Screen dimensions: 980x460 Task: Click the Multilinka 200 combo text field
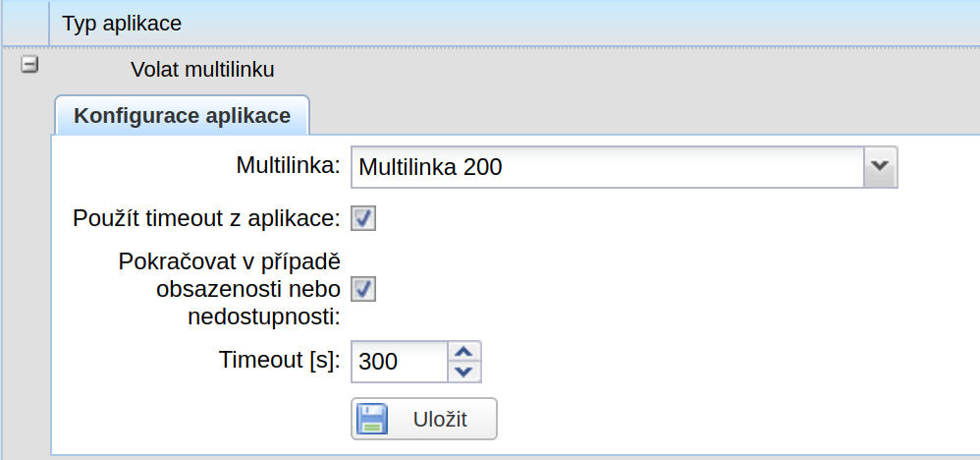[608, 167]
